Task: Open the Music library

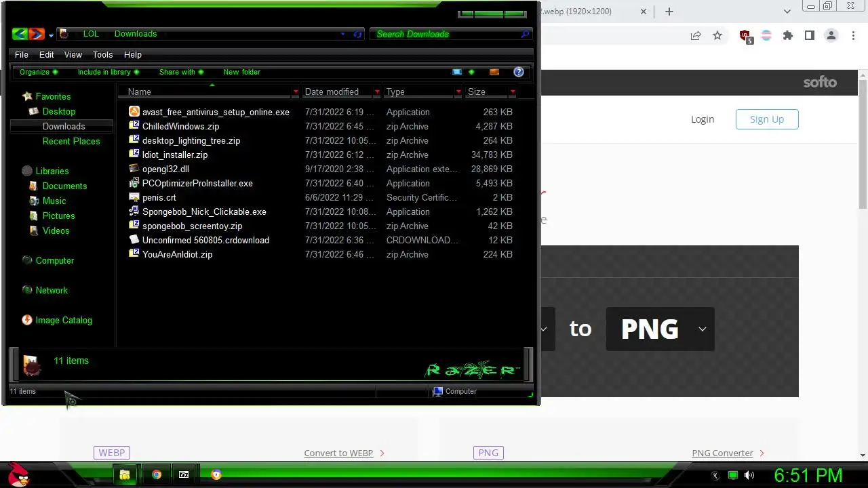Action: pyautogui.click(x=54, y=201)
